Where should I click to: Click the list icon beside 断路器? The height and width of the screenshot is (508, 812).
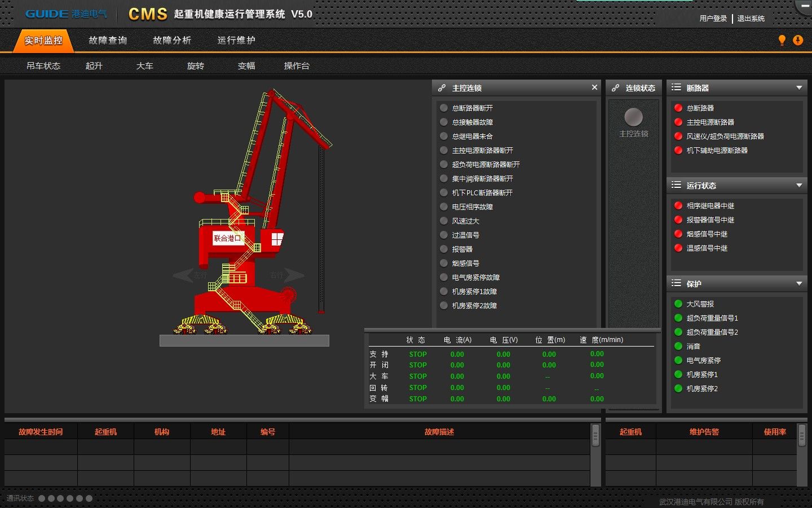(676, 87)
